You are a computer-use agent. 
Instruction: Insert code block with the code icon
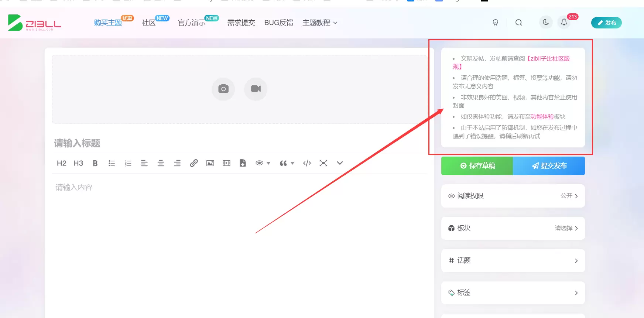point(307,163)
